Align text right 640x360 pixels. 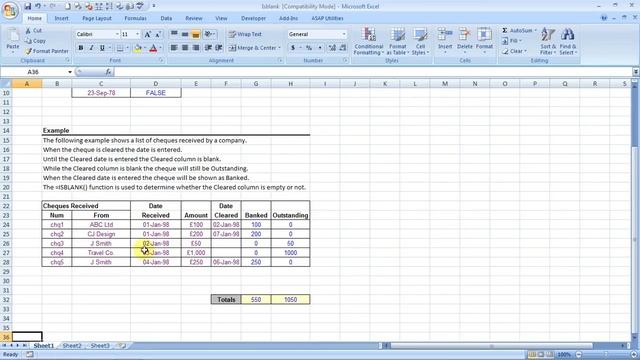(x=196, y=48)
